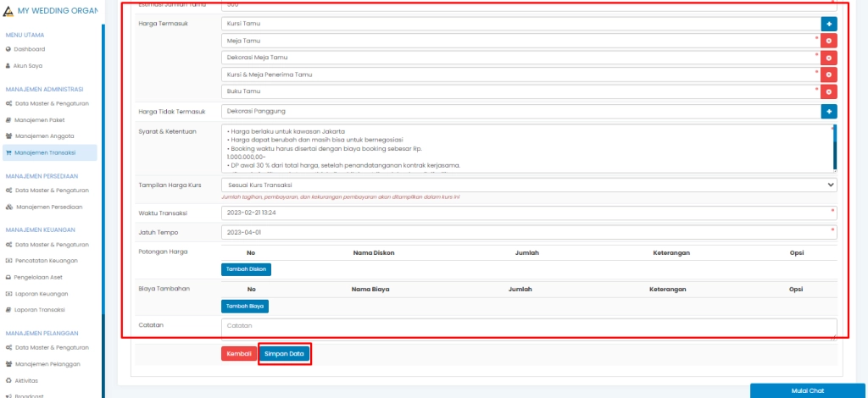
Task: Click Tambah Biaya button
Action: [x=244, y=306]
